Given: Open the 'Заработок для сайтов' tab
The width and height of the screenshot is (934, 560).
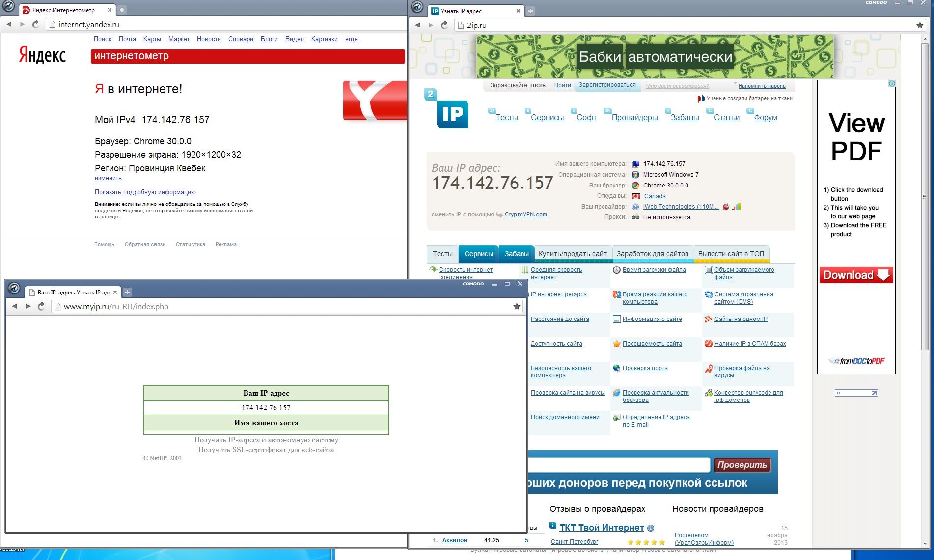Looking at the screenshot, I should (653, 254).
